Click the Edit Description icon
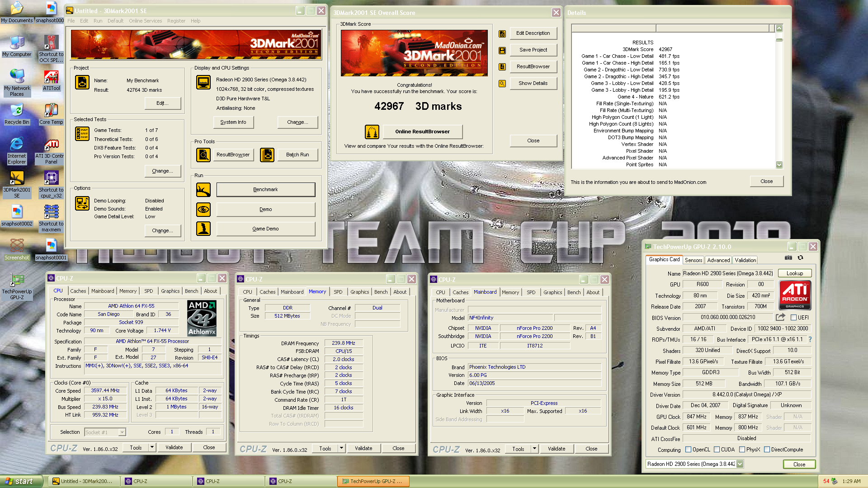The height and width of the screenshot is (488, 868). [x=502, y=33]
